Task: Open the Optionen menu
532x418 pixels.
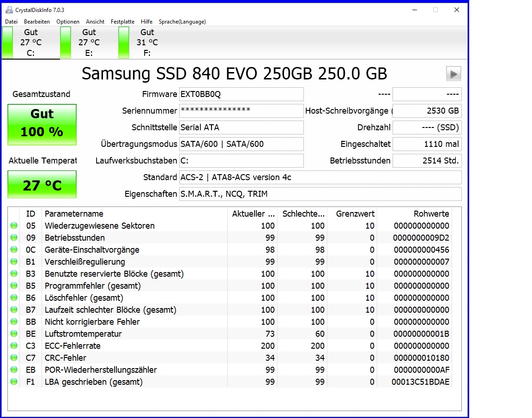Action: [x=68, y=22]
